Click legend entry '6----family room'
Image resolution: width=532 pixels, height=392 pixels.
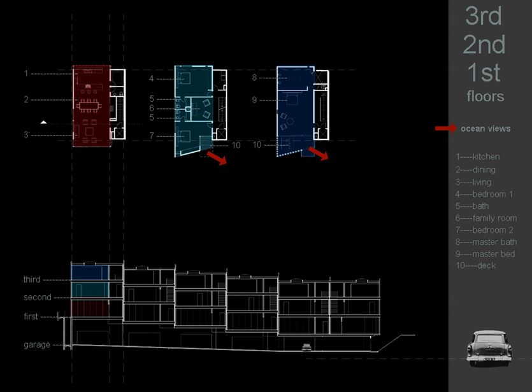(x=486, y=218)
